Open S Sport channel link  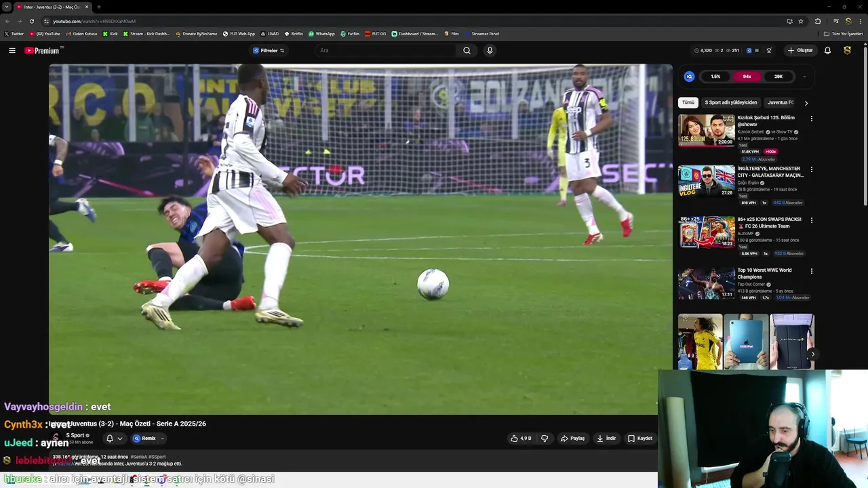pyautogui.click(x=75, y=435)
